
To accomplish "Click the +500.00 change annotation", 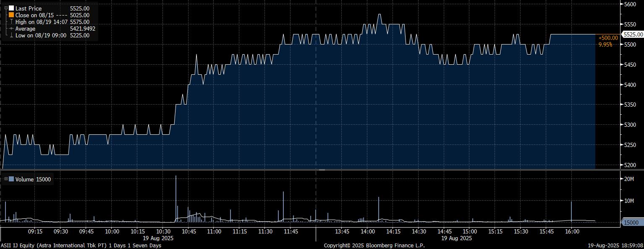I will (x=608, y=38).
